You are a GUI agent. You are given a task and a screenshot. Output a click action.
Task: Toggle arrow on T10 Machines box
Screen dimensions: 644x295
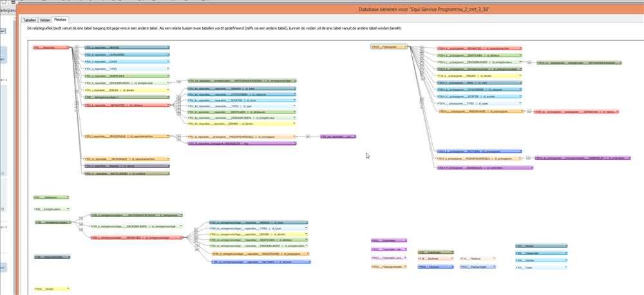[x=452, y=259]
